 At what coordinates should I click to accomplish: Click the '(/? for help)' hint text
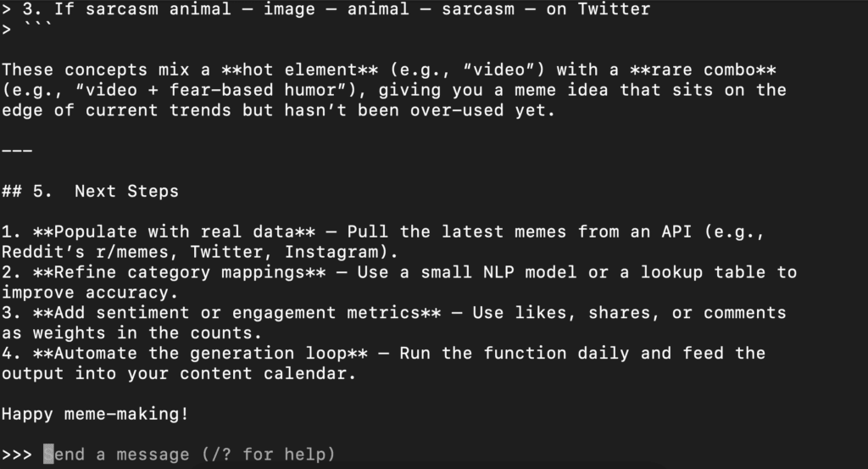click(x=269, y=455)
